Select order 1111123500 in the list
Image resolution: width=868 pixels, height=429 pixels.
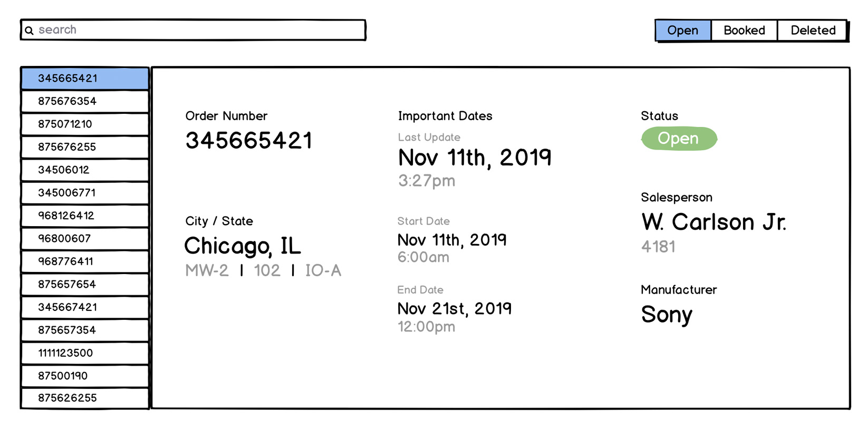coord(85,353)
